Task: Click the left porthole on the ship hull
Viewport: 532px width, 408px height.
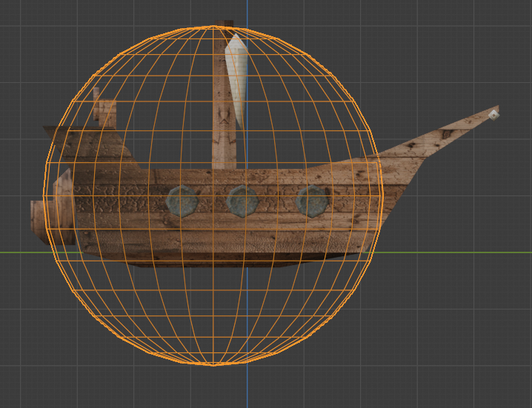Action: point(181,201)
